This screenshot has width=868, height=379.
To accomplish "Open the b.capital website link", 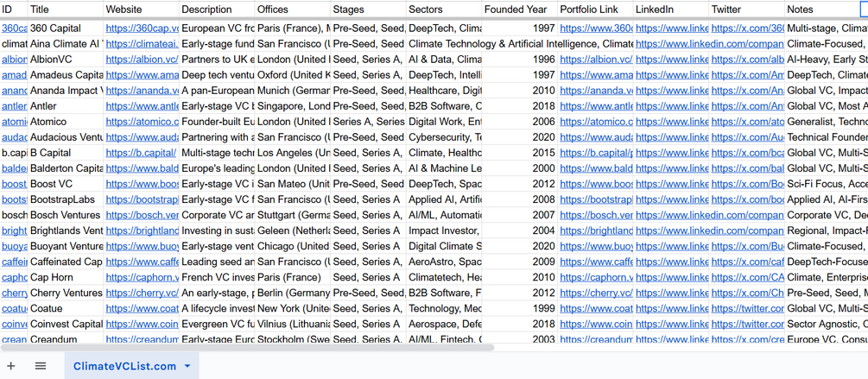I will (141, 153).
